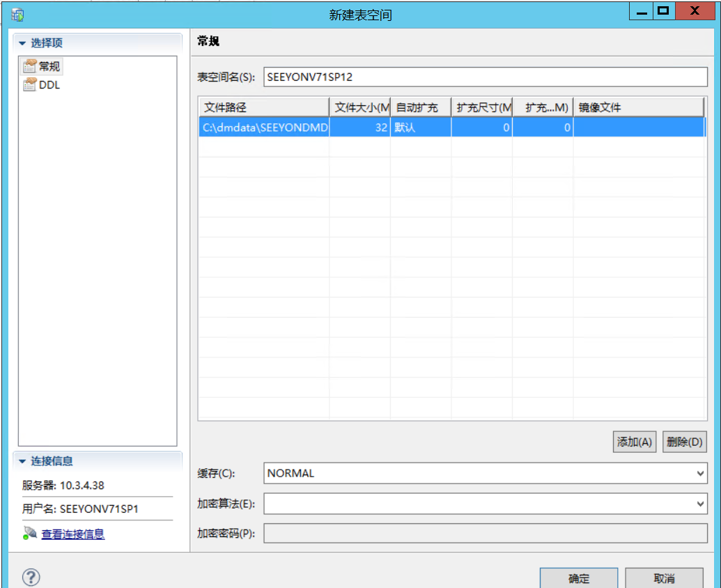
Task: Select the DDL tree item
Action: tap(41, 84)
